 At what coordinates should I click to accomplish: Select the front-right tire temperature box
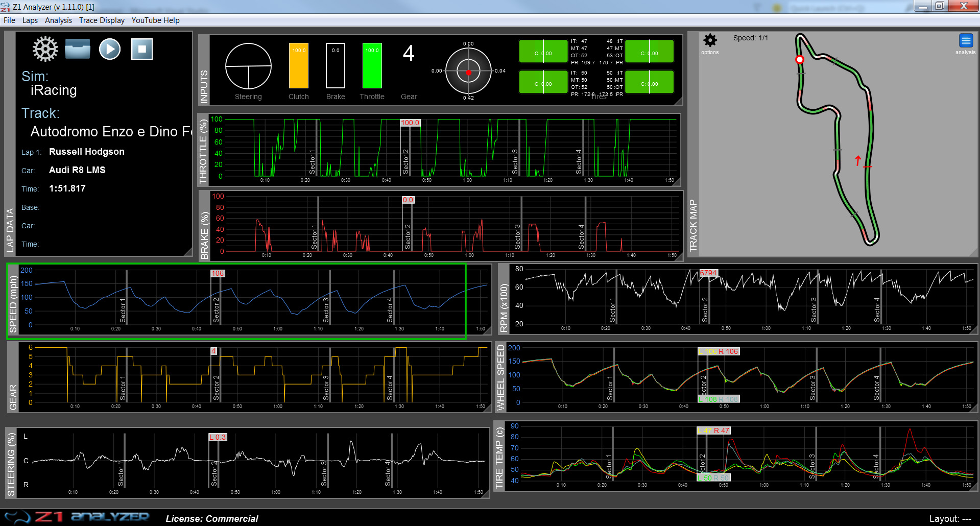click(x=650, y=52)
